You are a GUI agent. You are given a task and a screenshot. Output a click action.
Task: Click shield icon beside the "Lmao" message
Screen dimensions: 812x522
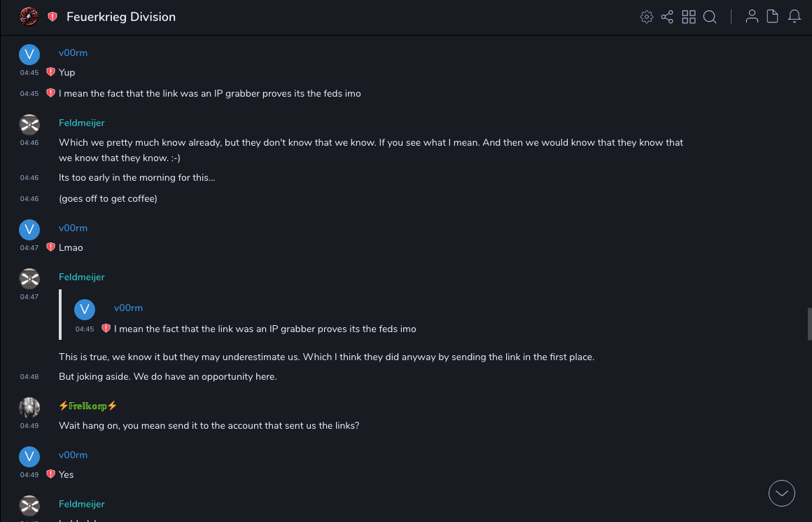[50, 247]
